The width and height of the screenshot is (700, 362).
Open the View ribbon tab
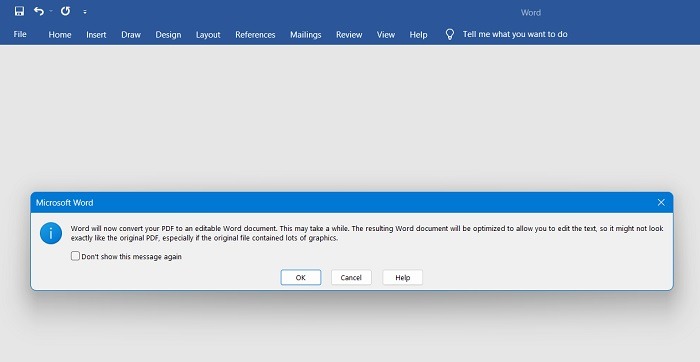click(x=386, y=34)
